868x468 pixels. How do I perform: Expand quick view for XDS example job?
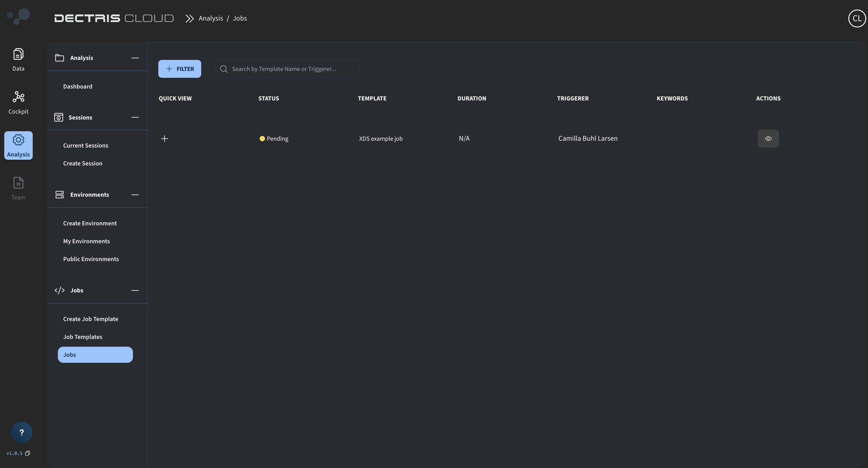[165, 139]
